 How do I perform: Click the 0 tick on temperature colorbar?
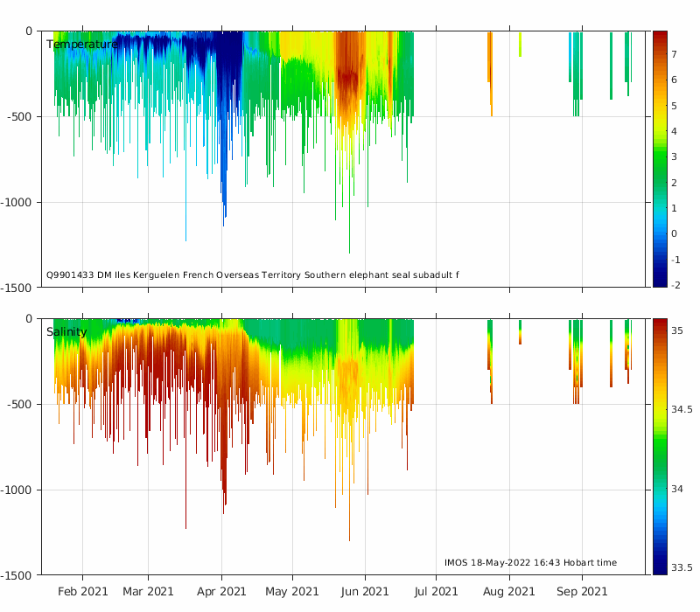[x=674, y=233]
